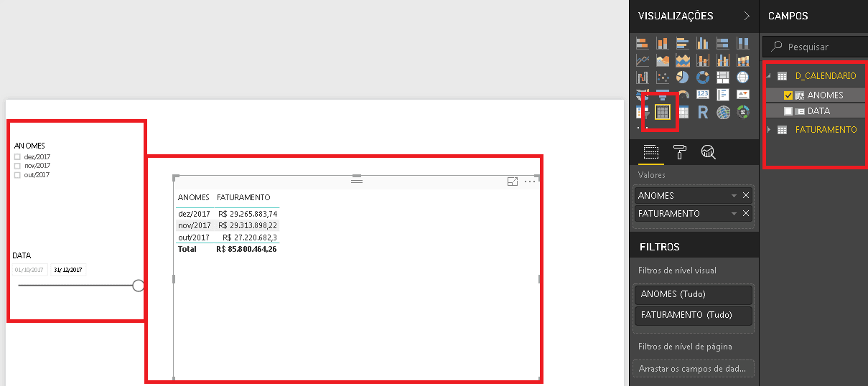This screenshot has width=868, height=386.
Task: Click the R$ 29.265.883,74 cell
Action: tap(248, 214)
